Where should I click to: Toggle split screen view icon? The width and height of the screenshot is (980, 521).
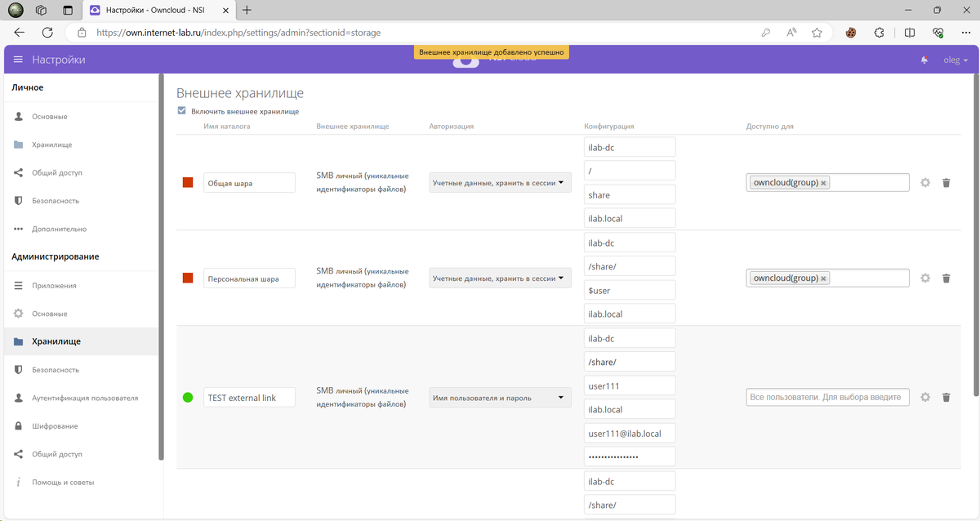pos(910,33)
